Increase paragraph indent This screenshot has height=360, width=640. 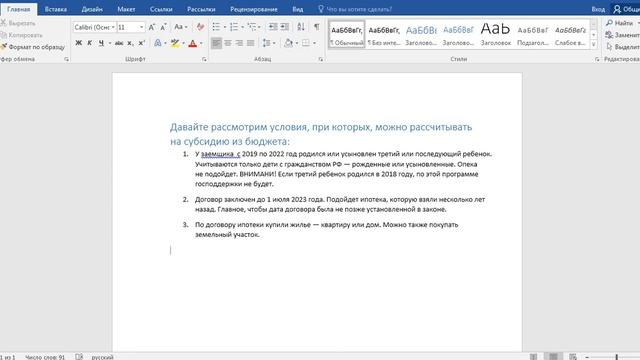tap(284, 27)
